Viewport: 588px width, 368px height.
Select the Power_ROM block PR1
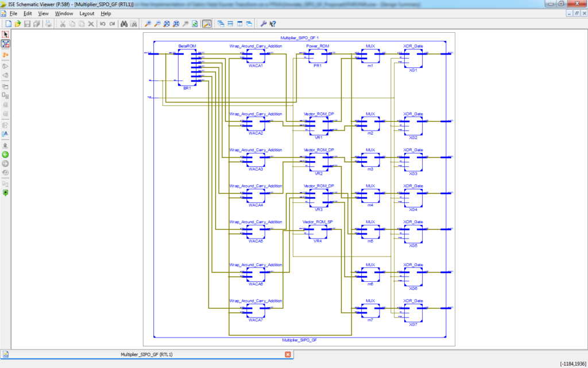tap(317, 56)
